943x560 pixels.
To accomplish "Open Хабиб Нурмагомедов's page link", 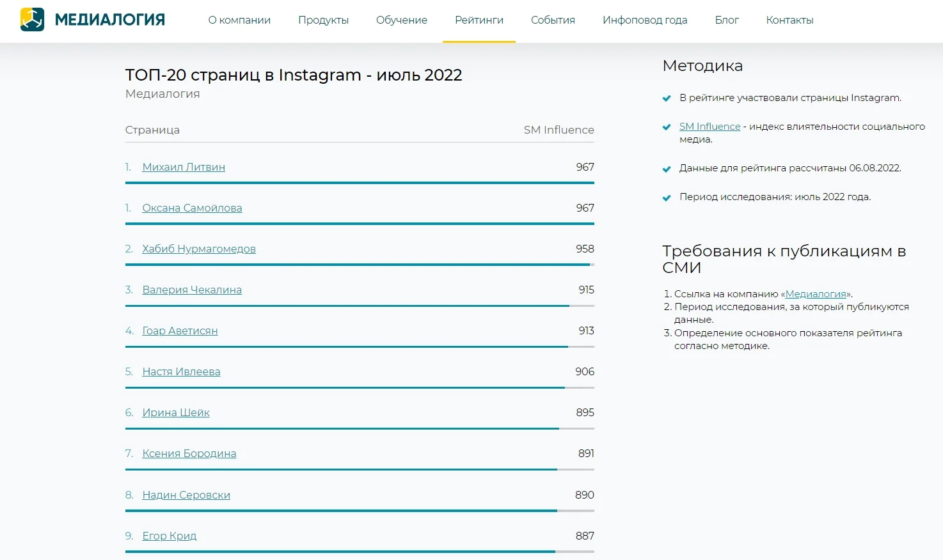I will 199,249.
